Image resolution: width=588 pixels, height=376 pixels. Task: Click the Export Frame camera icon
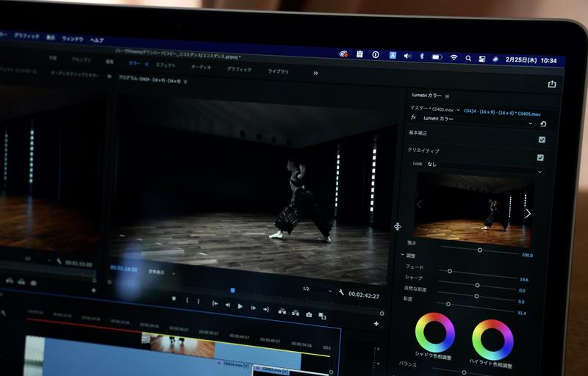tap(309, 315)
